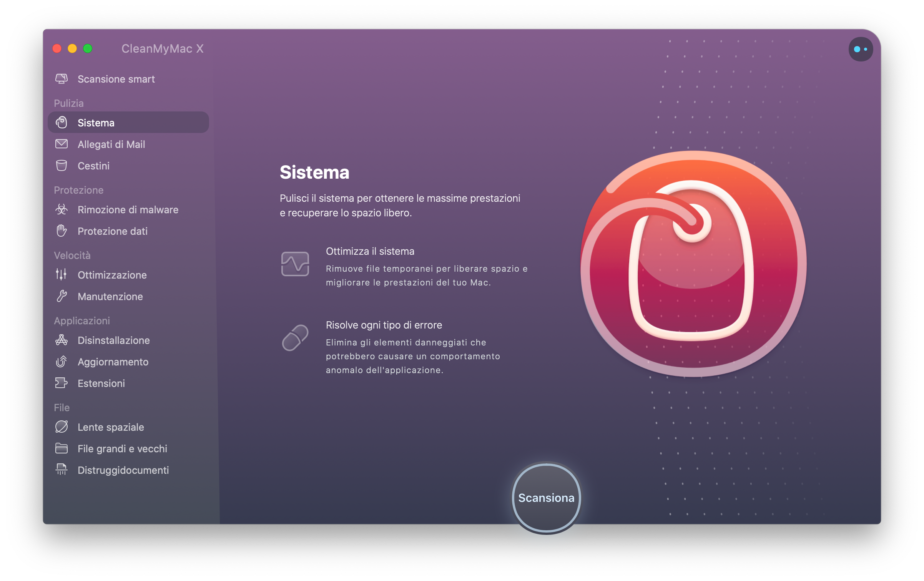Switch to Ottimizzazione module

tap(128, 275)
